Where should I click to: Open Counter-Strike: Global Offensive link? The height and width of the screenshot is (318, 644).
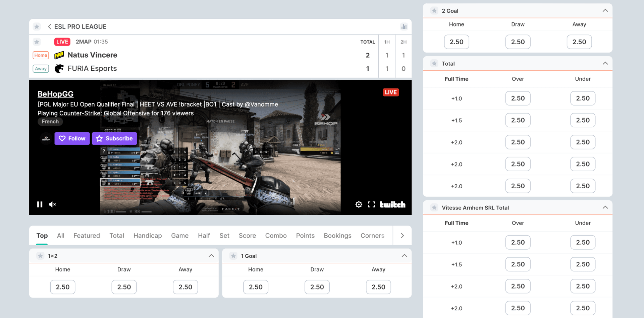tap(104, 113)
